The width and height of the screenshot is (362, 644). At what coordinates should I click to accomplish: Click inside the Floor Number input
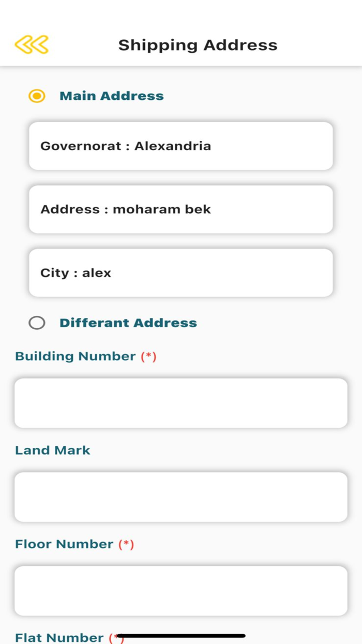181,591
